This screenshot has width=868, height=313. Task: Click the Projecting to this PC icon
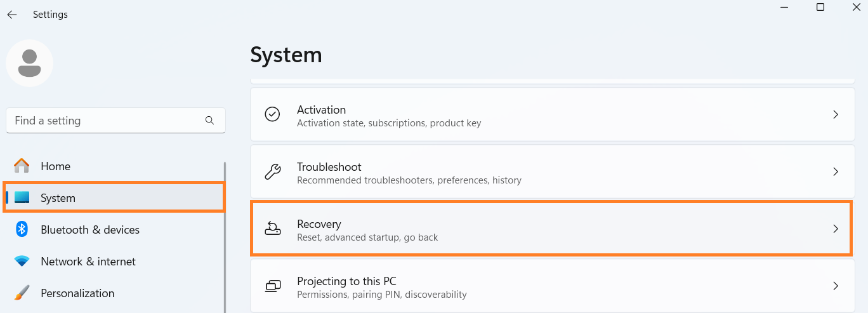[x=272, y=286]
